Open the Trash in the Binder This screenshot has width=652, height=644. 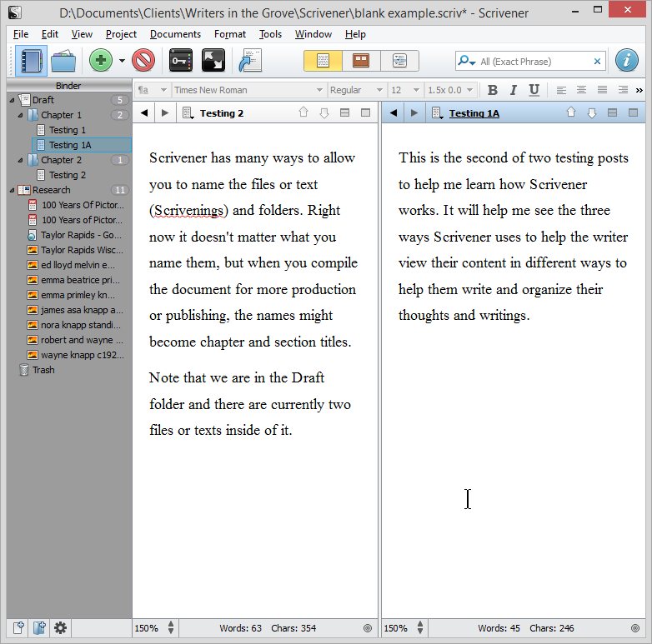(43, 370)
